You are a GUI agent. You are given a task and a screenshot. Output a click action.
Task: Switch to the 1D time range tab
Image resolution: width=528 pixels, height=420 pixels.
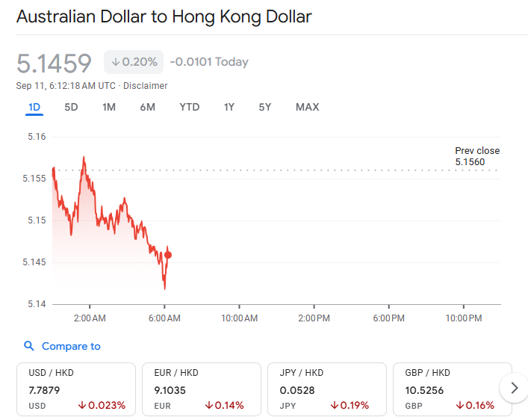click(34, 107)
